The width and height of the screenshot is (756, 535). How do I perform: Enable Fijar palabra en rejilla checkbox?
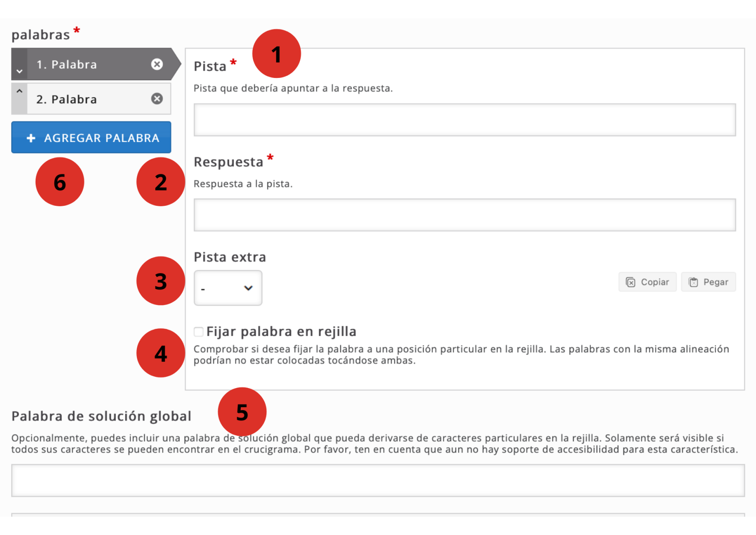coord(198,332)
